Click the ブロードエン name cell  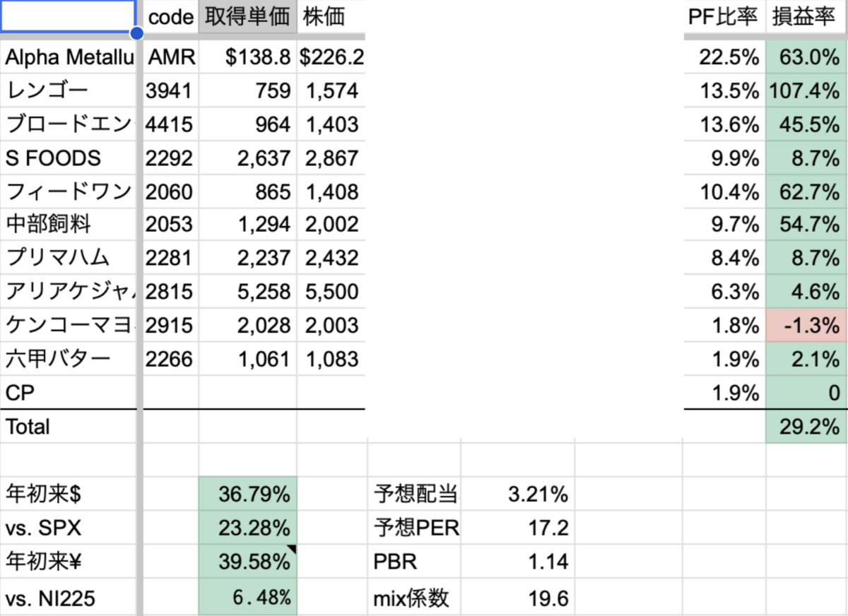[69, 124]
